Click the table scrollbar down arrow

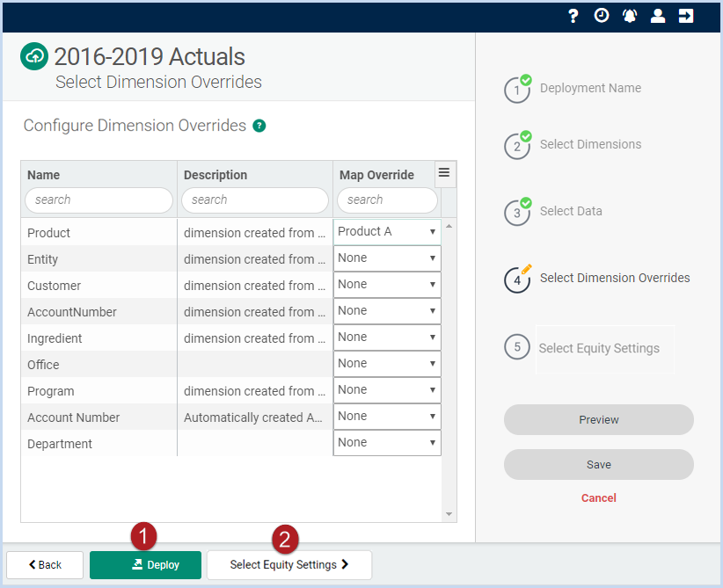click(x=449, y=514)
